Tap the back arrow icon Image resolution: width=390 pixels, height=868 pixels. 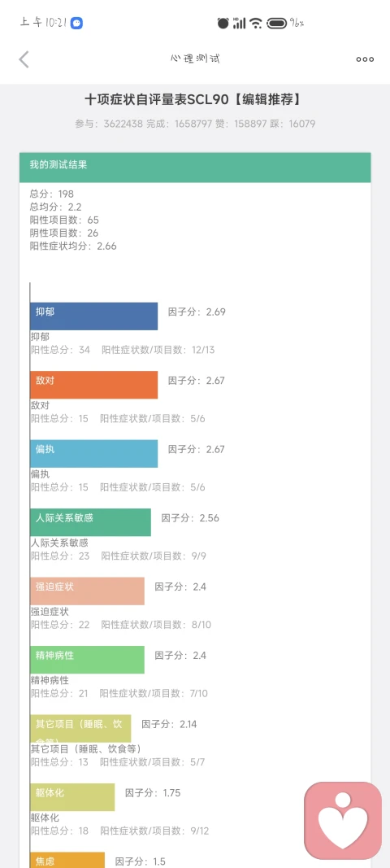(24, 59)
